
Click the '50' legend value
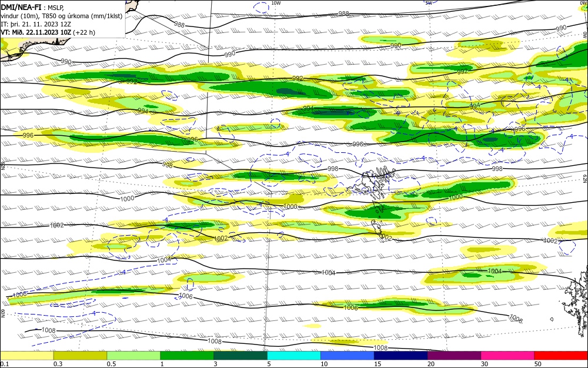538,364
